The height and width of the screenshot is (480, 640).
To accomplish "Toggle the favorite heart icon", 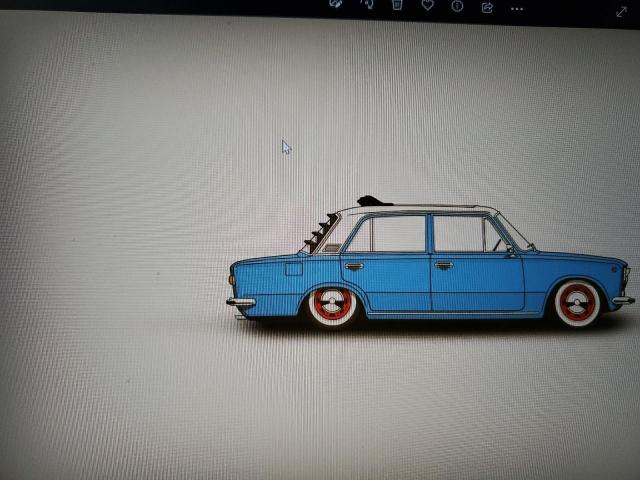I will point(427,5).
